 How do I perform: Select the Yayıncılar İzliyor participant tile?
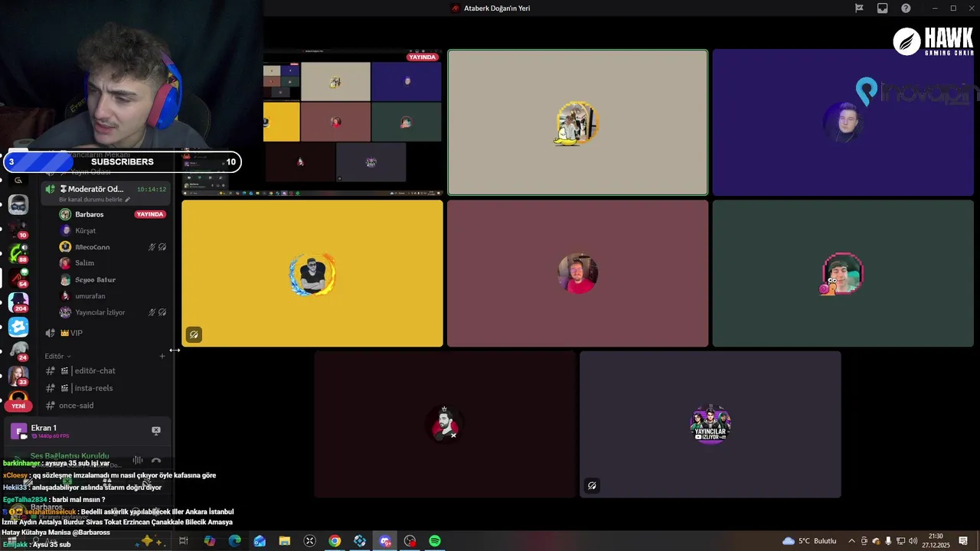point(710,425)
